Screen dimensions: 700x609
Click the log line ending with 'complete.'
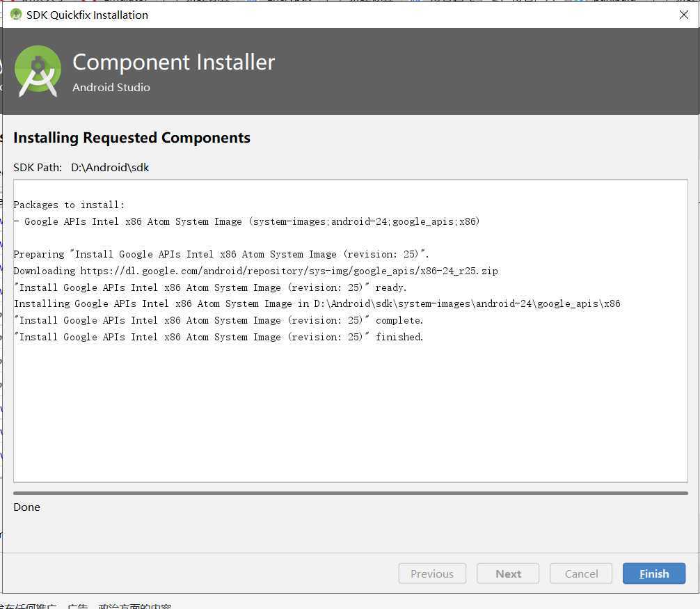(218, 320)
